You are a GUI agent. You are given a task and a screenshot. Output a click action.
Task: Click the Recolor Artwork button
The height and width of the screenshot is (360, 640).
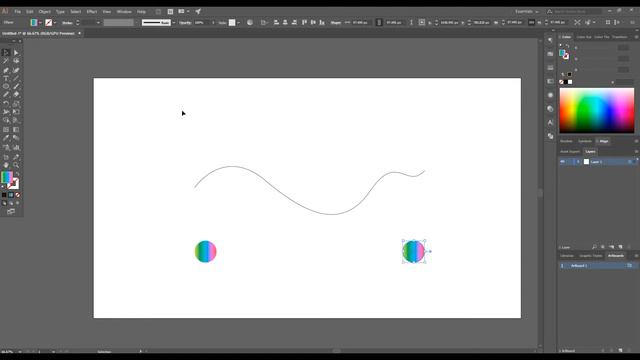click(x=250, y=22)
